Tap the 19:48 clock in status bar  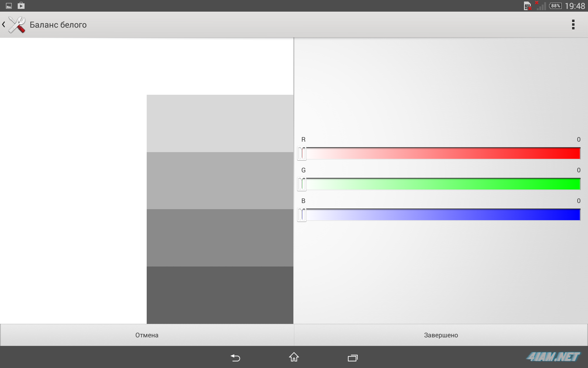pyautogui.click(x=575, y=6)
